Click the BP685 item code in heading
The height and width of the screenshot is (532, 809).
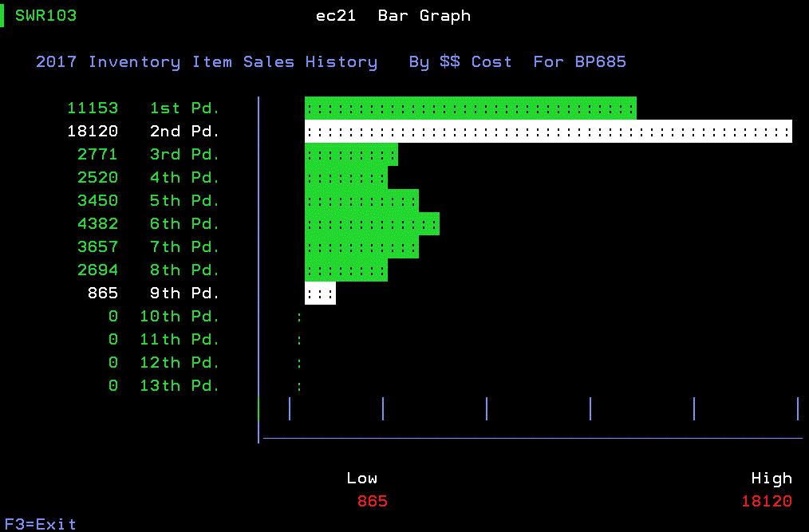click(601, 62)
